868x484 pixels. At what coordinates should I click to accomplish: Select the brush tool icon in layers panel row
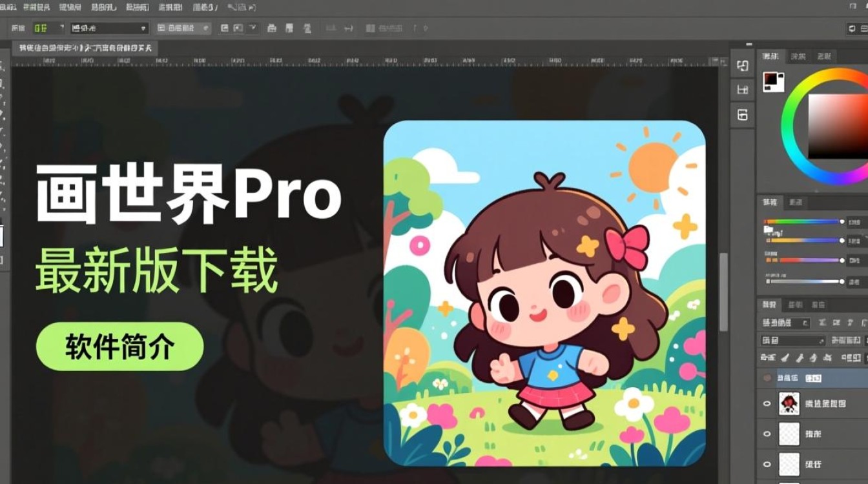pos(784,358)
